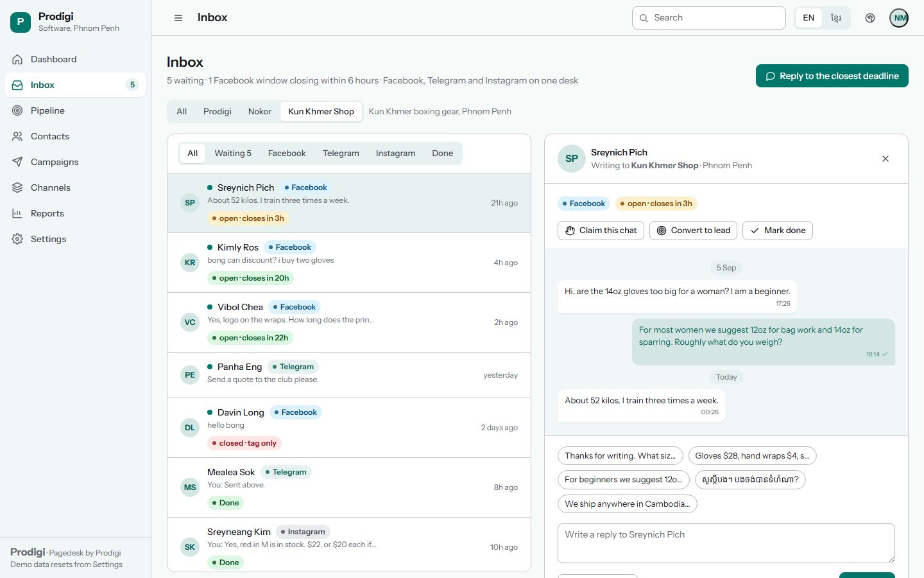Filter conversation list by Facebook tab

(287, 153)
